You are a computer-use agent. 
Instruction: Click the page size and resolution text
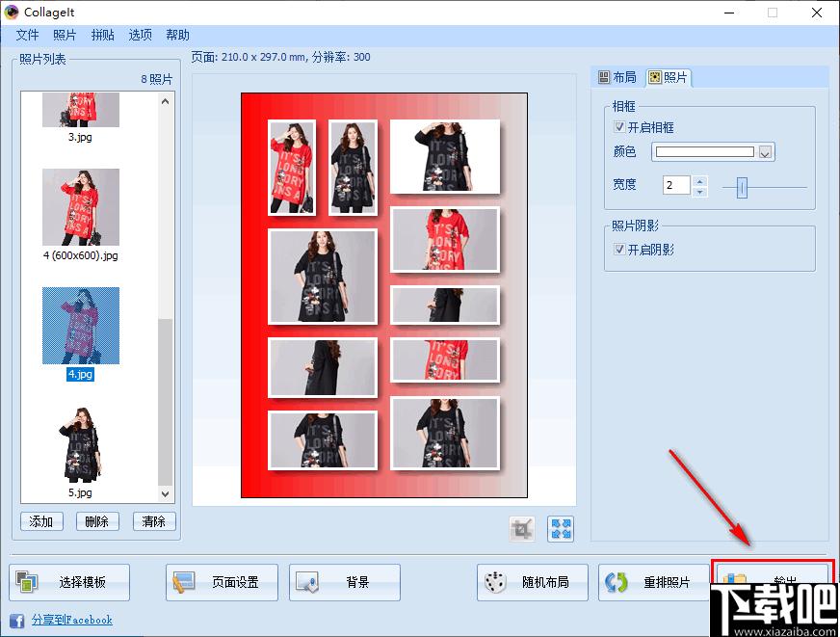pyautogui.click(x=280, y=57)
